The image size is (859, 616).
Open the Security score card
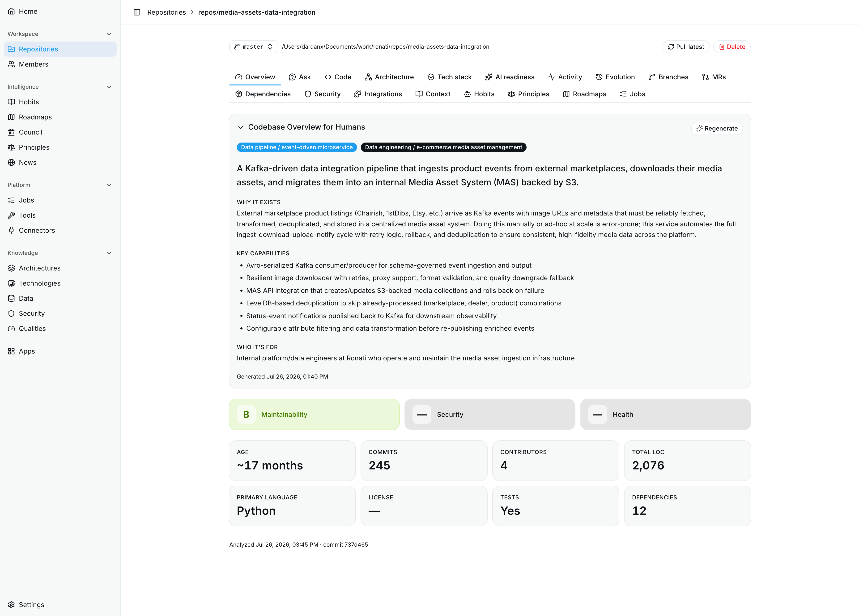(x=490, y=414)
